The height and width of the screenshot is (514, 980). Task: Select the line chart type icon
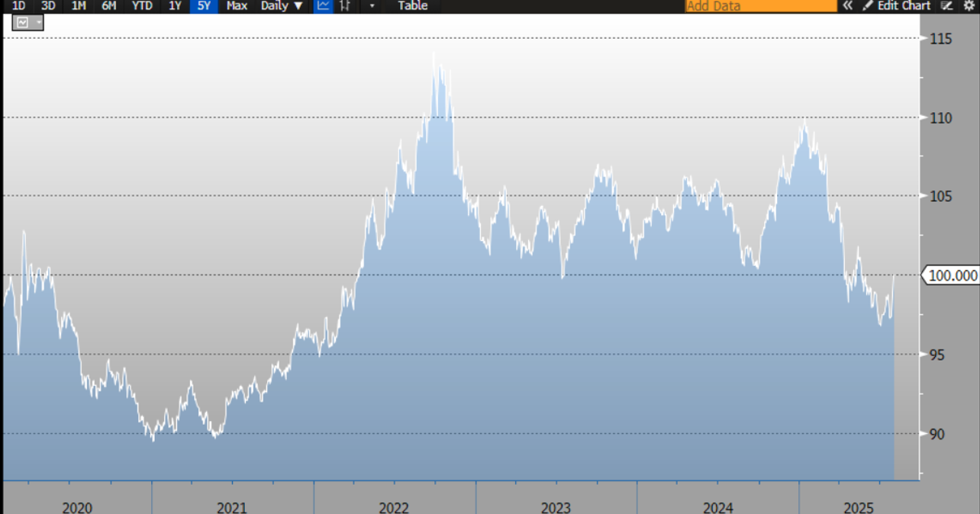coord(324,5)
